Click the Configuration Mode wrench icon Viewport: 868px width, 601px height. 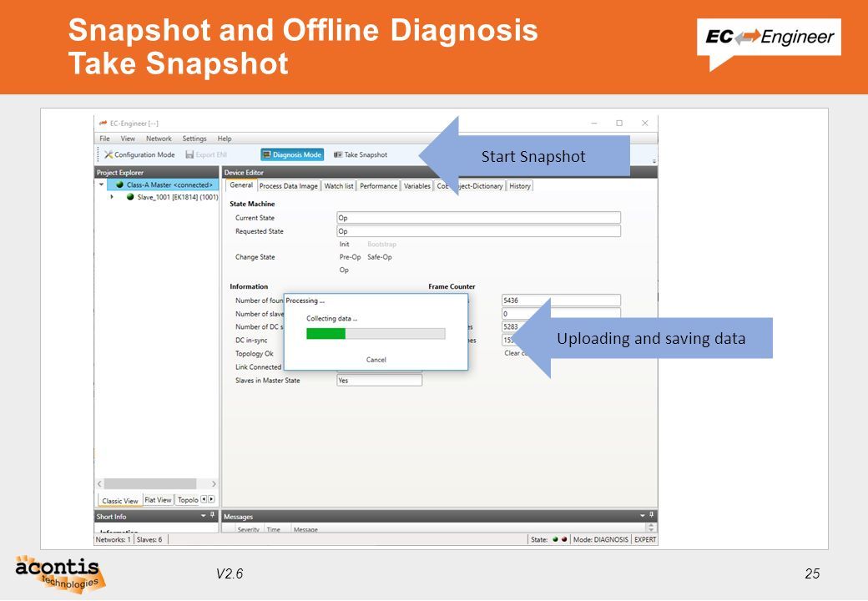click(x=108, y=154)
